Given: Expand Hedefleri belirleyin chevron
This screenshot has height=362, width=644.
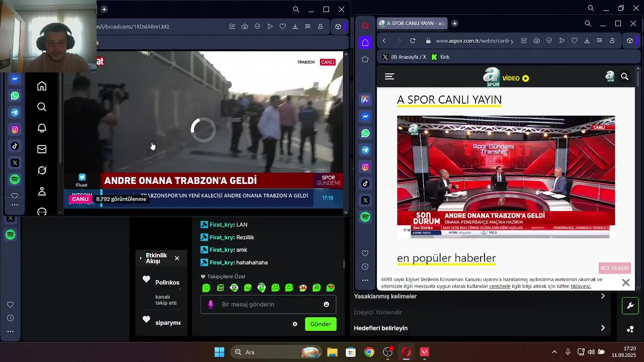Looking at the screenshot, I should (x=603, y=328).
